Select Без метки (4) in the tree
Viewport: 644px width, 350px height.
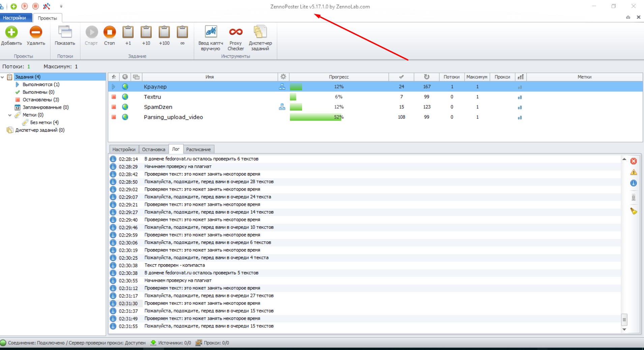tap(44, 123)
